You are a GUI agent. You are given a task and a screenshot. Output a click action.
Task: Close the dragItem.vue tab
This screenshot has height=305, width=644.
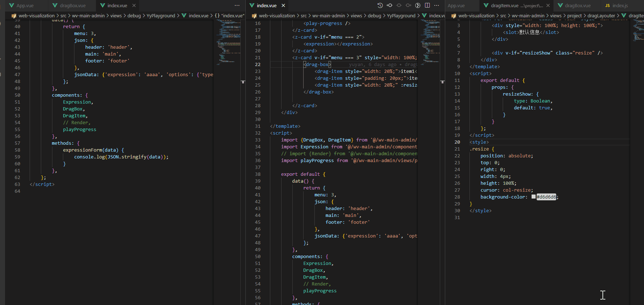tap(548, 5)
